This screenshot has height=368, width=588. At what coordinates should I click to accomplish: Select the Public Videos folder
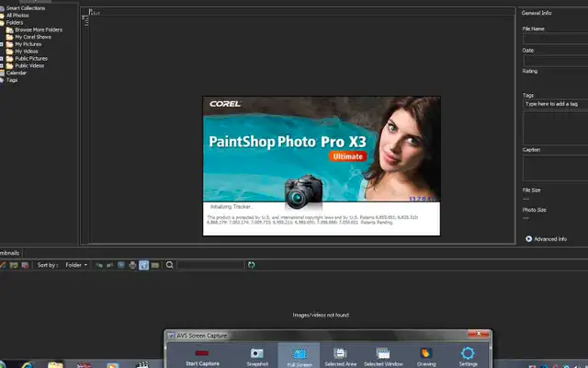pyautogui.click(x=29, y=65)
